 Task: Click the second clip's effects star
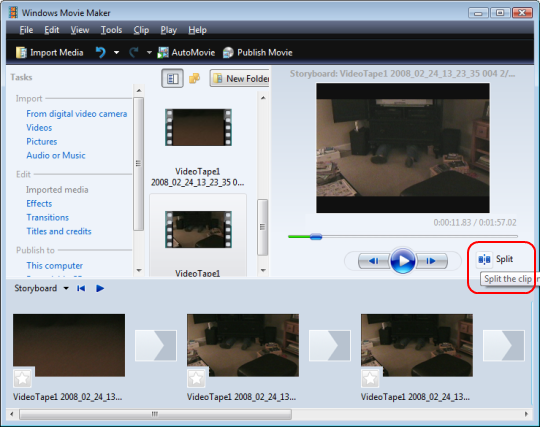click(x=197, y=378)
